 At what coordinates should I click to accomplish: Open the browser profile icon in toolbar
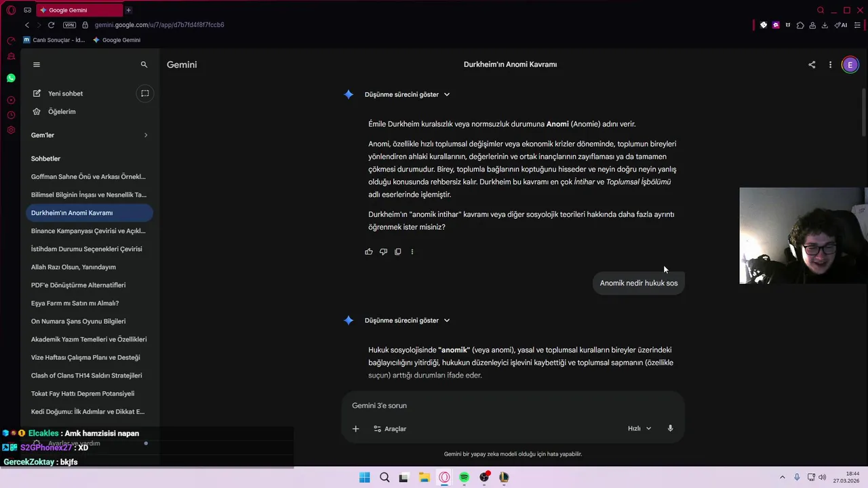[812, 25]
